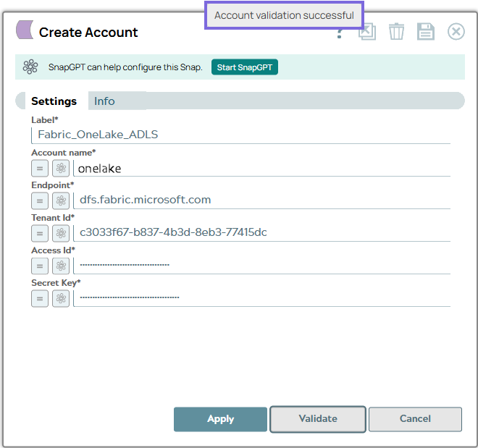Open SnapGPT suggestion icon for Endpoint

point(61,201)
